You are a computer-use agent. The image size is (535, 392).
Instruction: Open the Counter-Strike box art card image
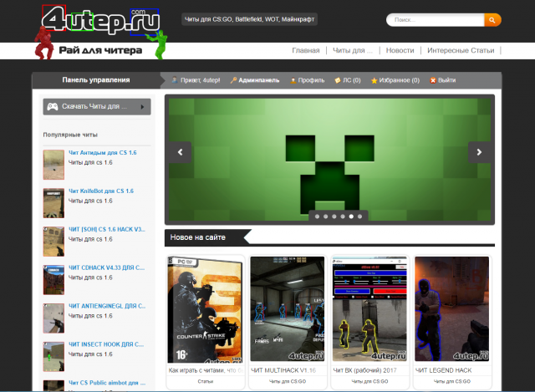[206, 309]
